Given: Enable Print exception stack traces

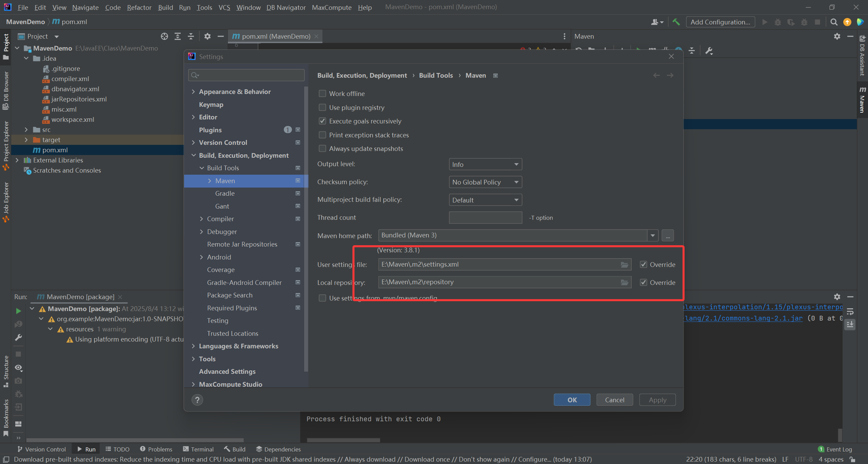Looking at the screenshot, I should pos(322,135).
